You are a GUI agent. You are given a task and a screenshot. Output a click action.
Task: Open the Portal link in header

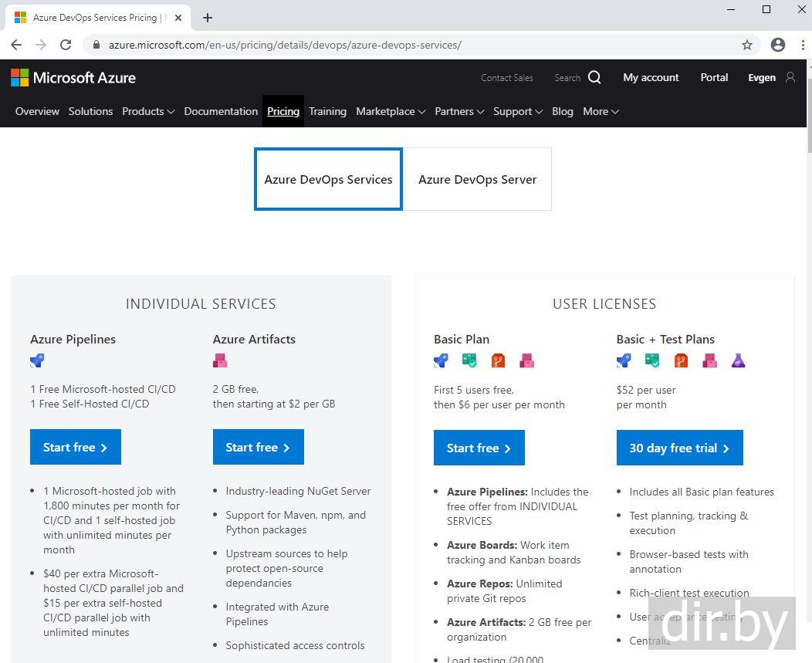(714, 77)
